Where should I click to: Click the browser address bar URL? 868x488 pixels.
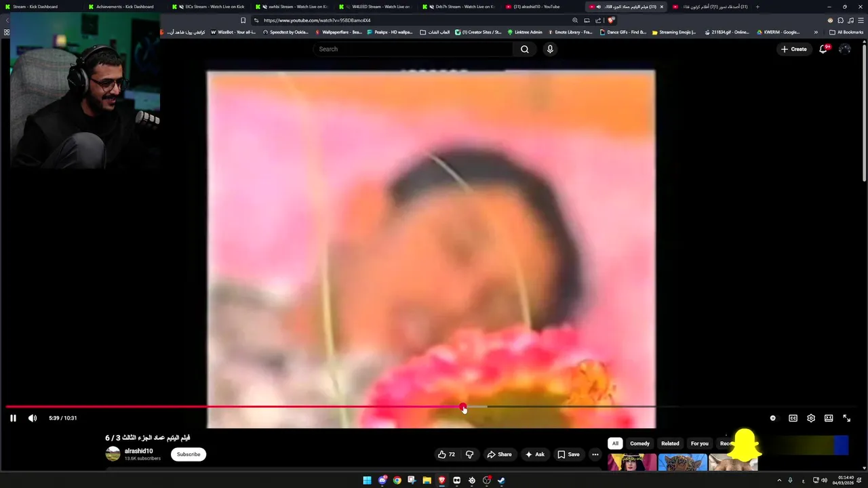click(x=317, y=20)
